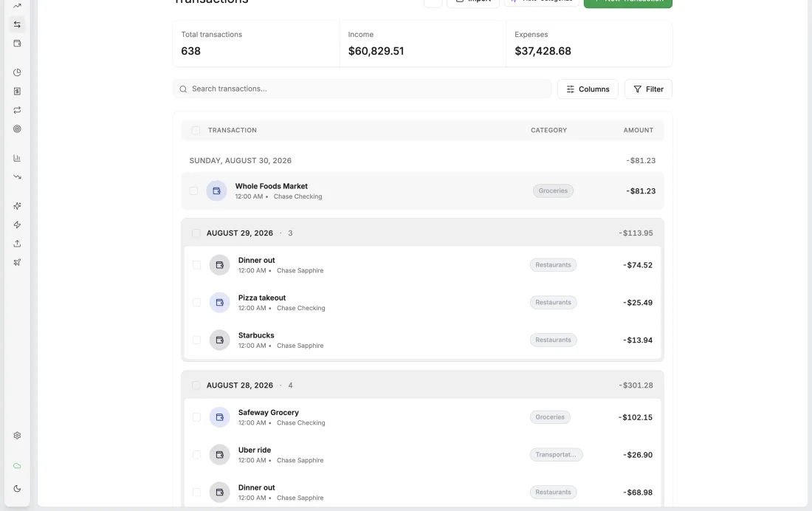Click the Starbucks account icon
Viewport: 812px width, 511px height.
coord(219,340)
